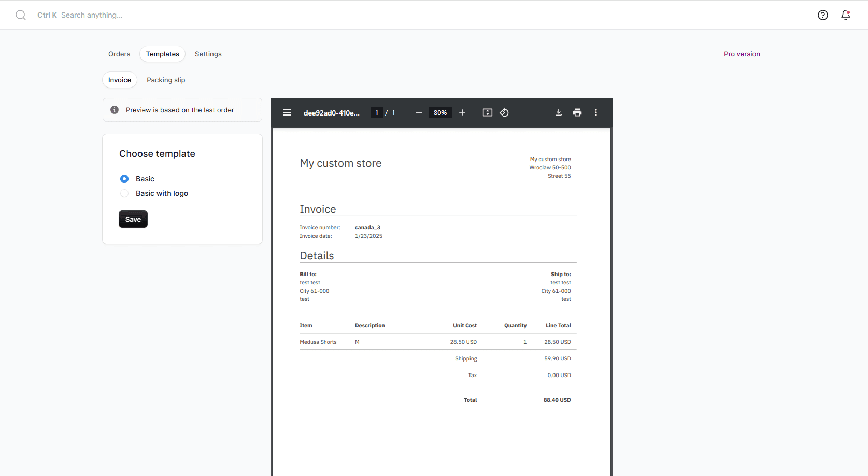Switch to the Orders tab

click(119, 54)
